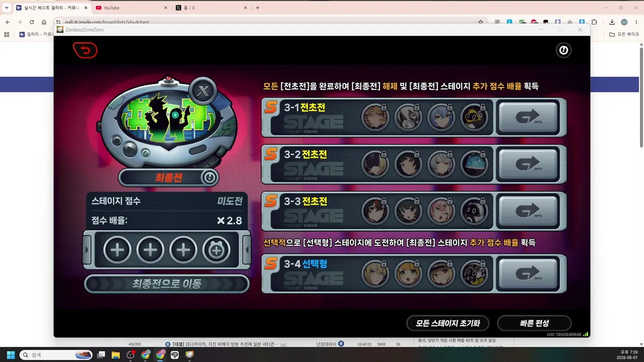Image resolution: width=644 pixels, height=362 pixels.
Task: Click the left arrow of squad panel
Action: 87,249
